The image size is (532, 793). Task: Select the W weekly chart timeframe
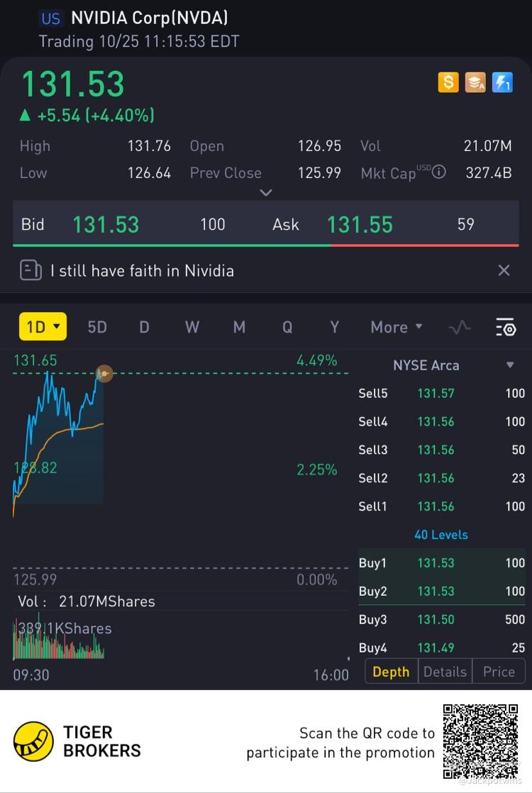point(192,327)
